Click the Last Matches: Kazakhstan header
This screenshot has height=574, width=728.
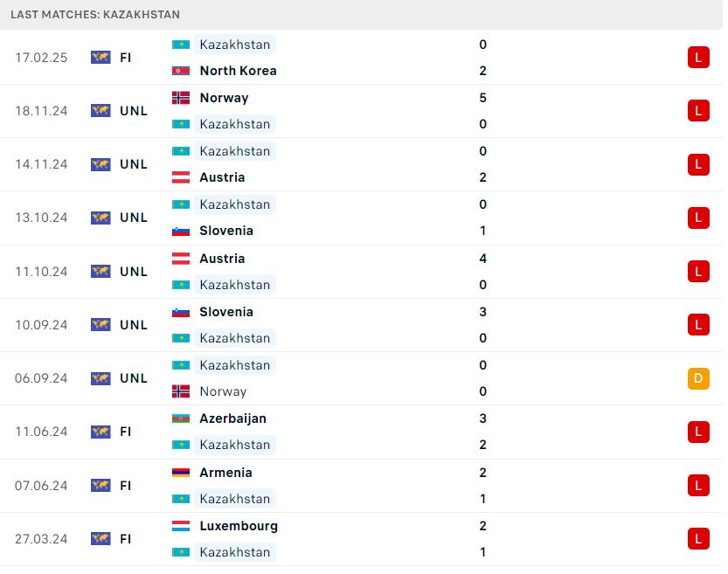pos(95,14)
